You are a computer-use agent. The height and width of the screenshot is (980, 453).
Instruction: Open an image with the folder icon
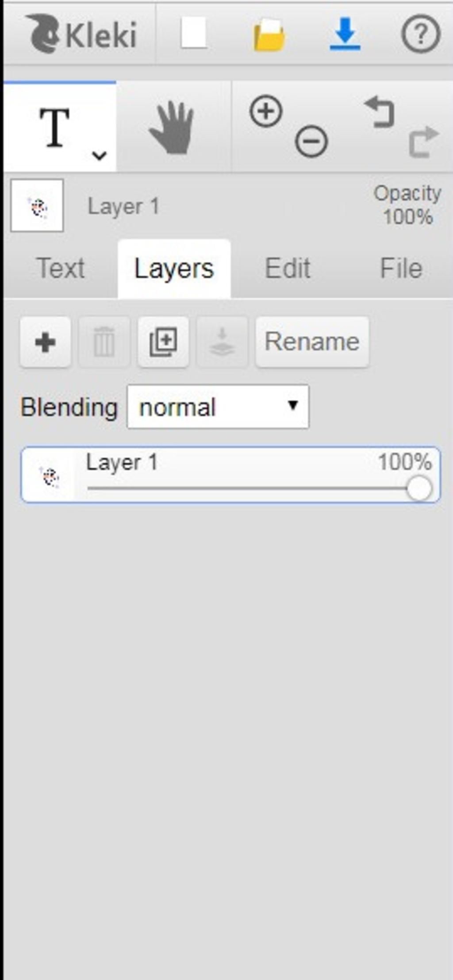click(x=269, y=35)
